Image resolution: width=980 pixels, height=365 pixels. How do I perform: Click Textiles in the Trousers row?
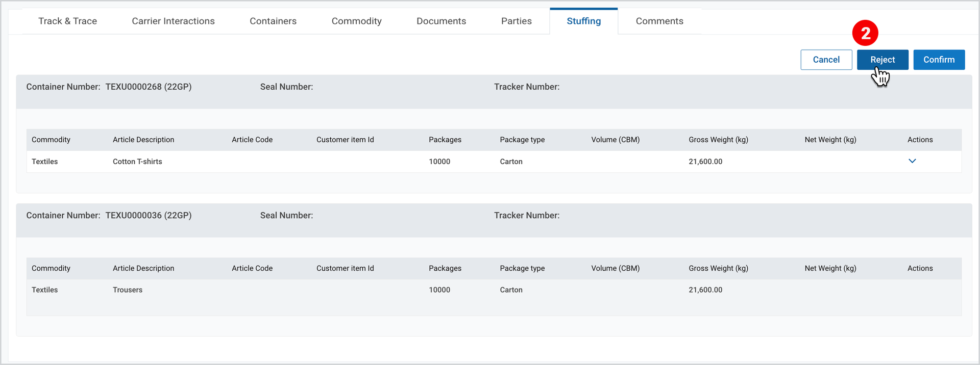click(x=44, y=290)
